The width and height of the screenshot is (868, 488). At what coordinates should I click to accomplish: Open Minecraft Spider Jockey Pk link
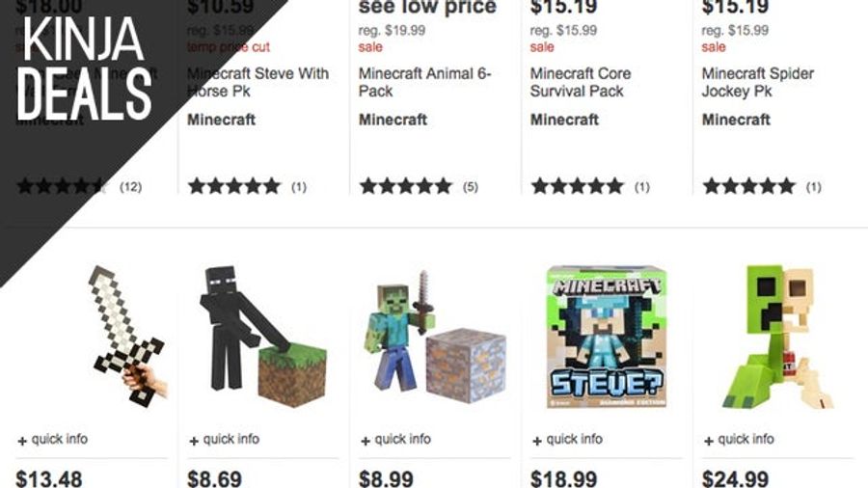pyautogui.click(x=758, y=82)
